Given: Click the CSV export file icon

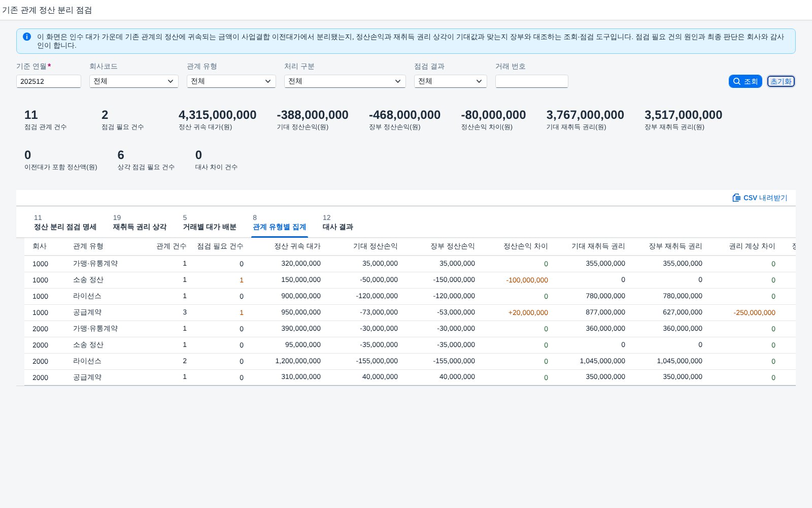Looking at the screenshot, I should tap(736, 198).
